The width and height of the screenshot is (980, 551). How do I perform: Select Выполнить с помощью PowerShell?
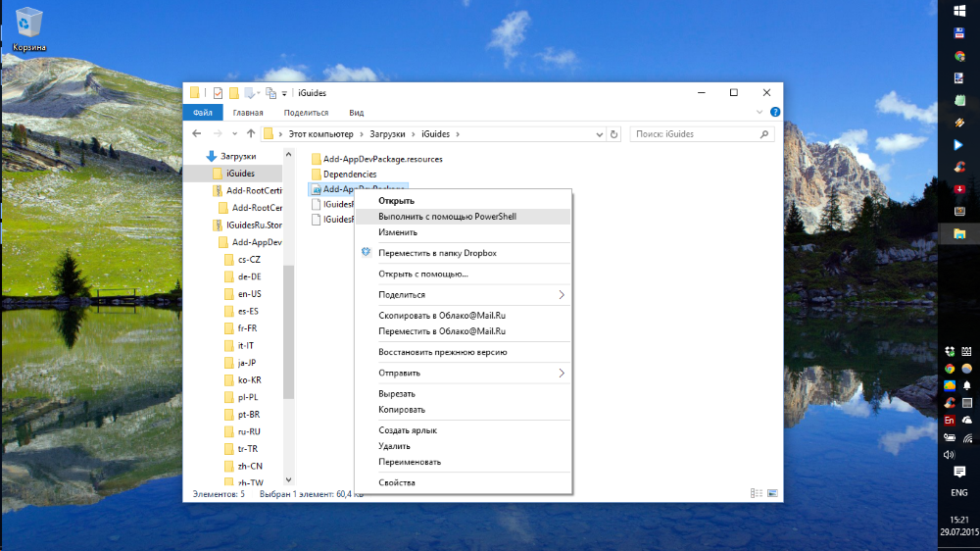[x=447, y=217]
